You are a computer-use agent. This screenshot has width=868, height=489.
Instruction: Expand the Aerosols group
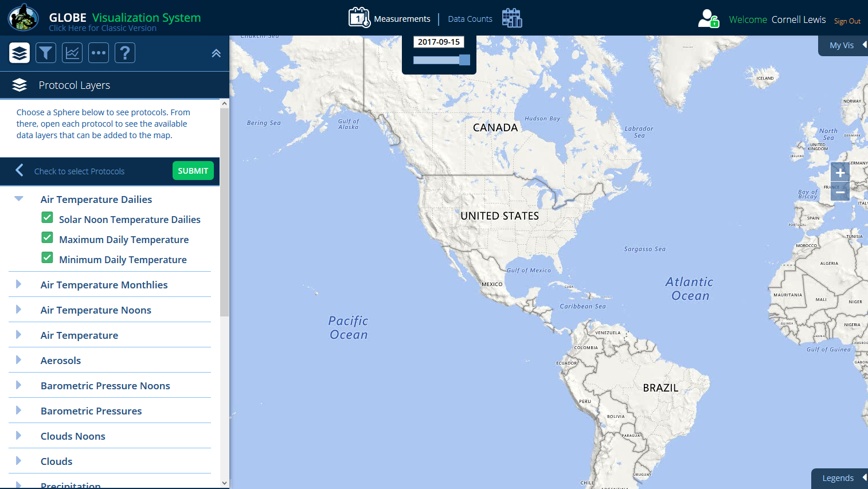(x=18, y=360)
